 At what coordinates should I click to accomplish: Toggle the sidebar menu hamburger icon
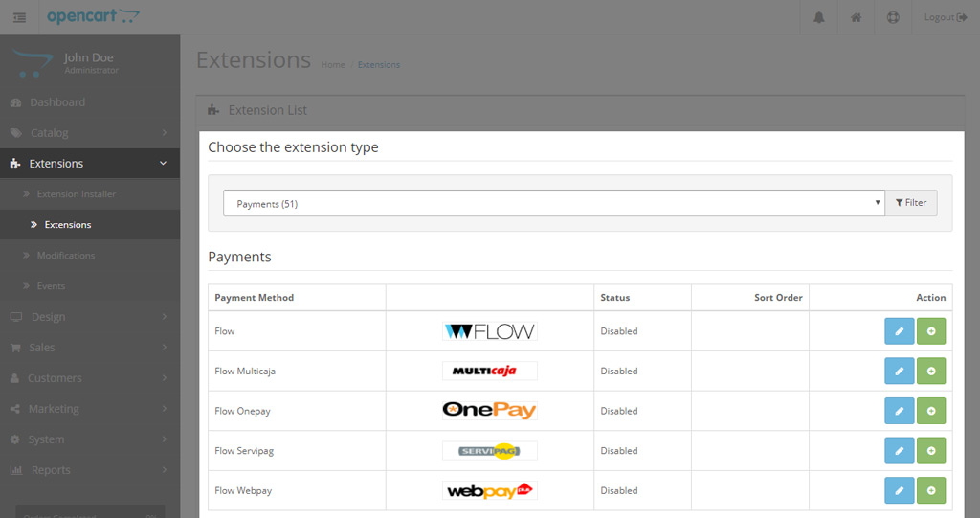coord(19,17)
